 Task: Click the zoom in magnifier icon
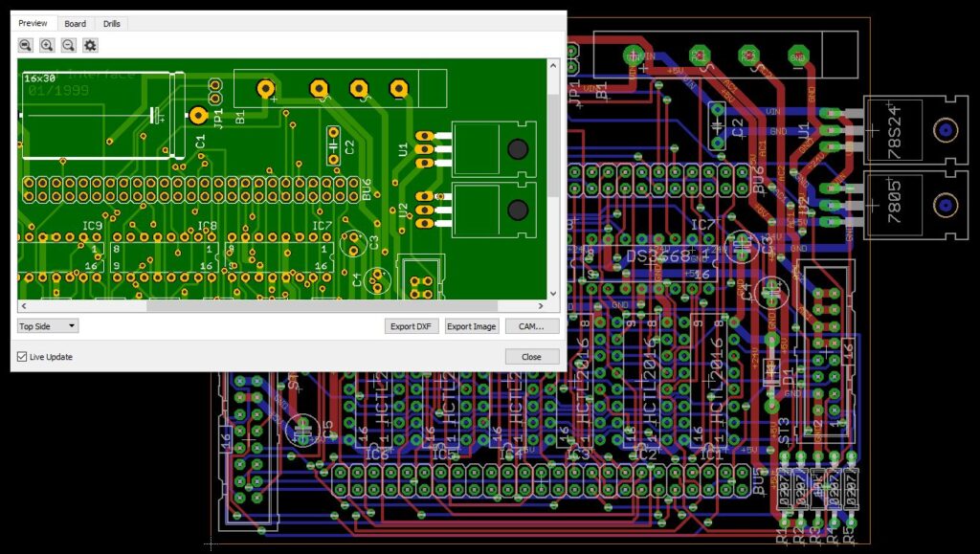click(47, 46)
